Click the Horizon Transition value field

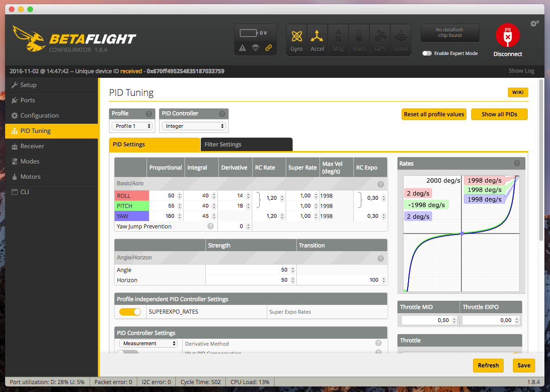[x=342, y=280]
